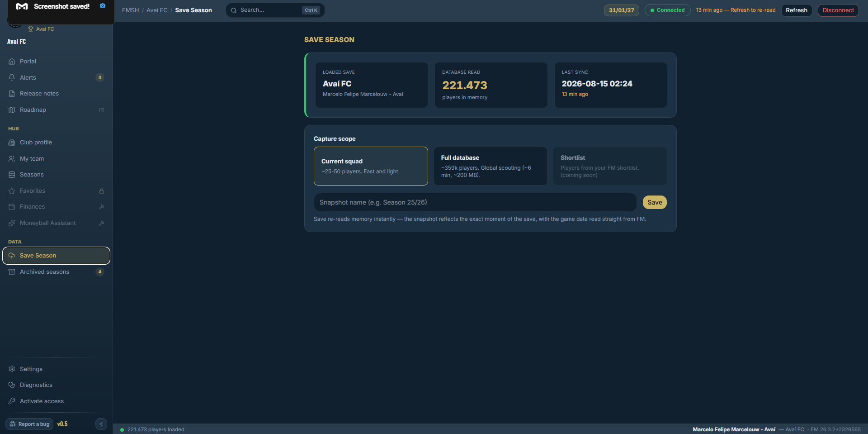868x434 pixels.
Task: Click the Seasons database icon
Action: coord(12,175)
